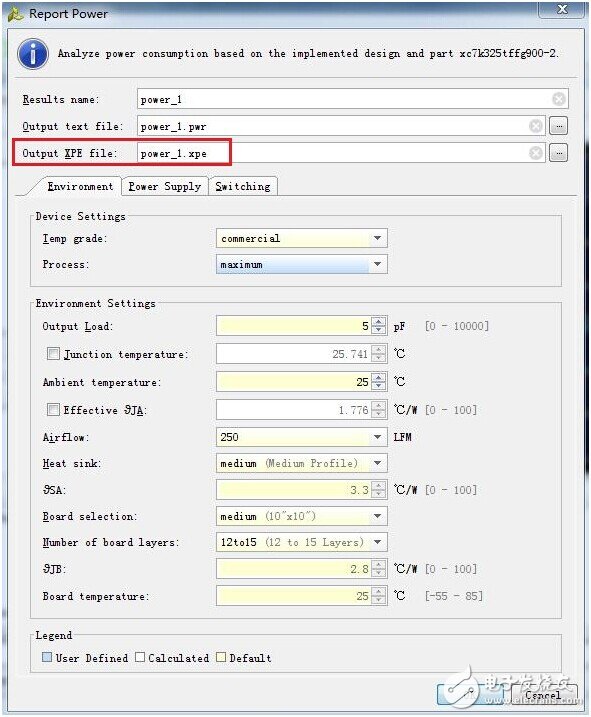Clear the Output XPE file field
The height and width of the screenshot is (717, 591).
(x=536, y=153)
